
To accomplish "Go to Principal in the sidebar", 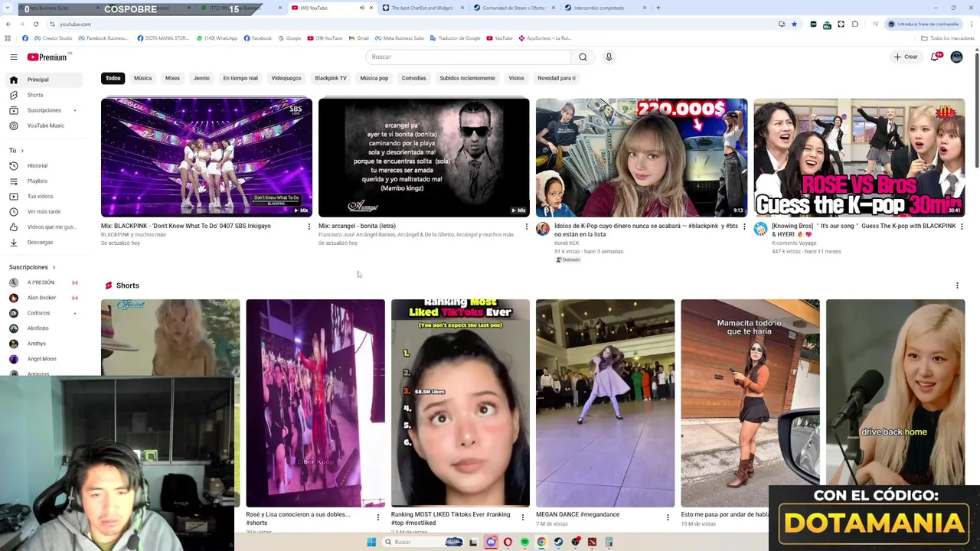I will pos(44,80).
